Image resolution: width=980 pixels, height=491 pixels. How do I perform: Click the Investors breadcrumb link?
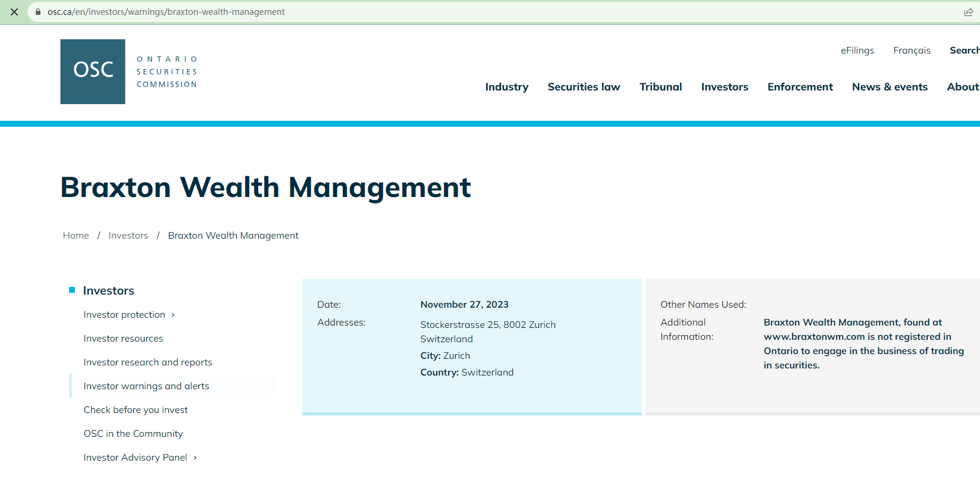pyautogui.click(x=128, y=236)
